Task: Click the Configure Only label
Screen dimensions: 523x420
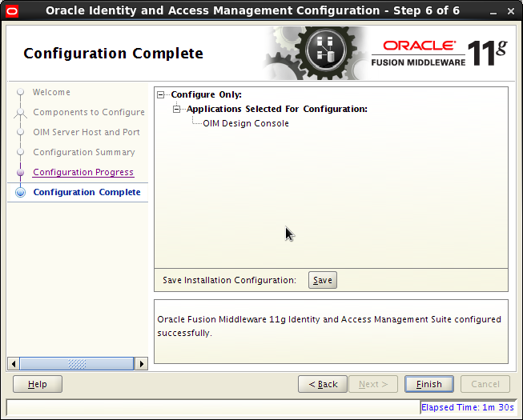Action: tap(207, 94)
